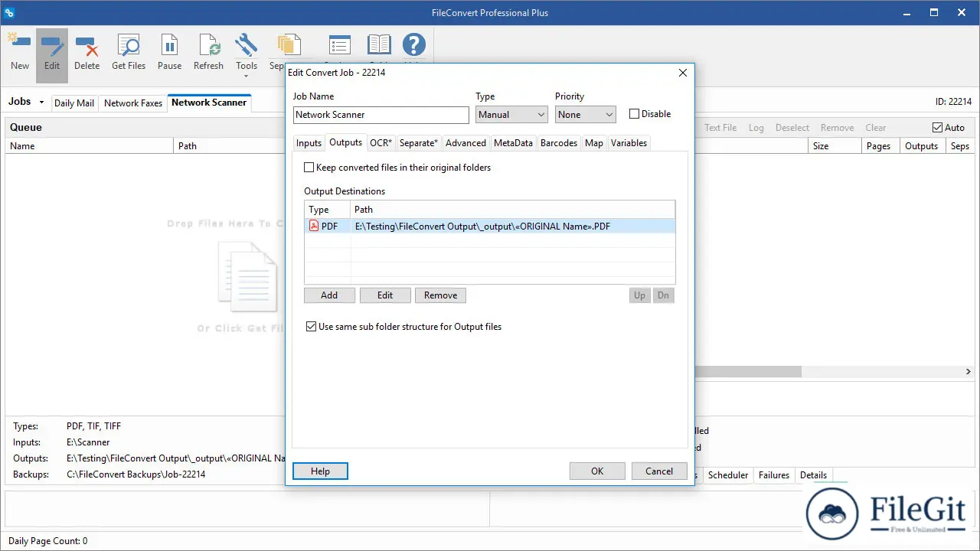Click the book icon in toolbar

[378, 46]
